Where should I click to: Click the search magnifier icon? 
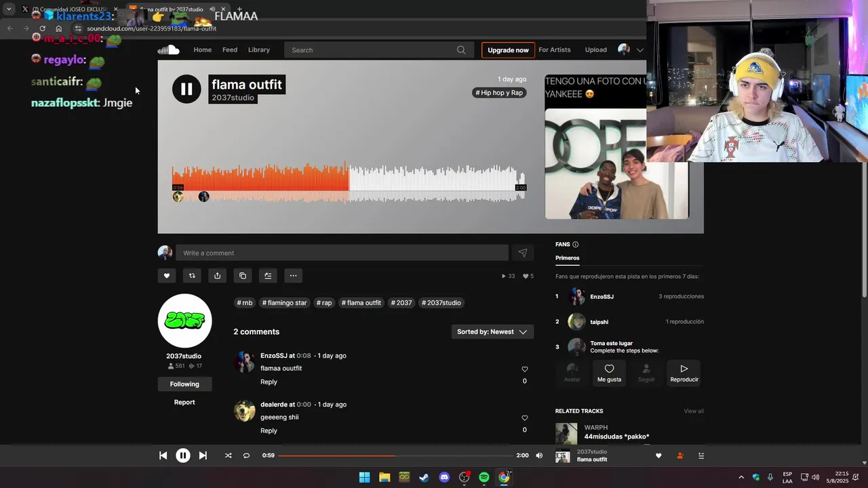click(x=461, y=49)
